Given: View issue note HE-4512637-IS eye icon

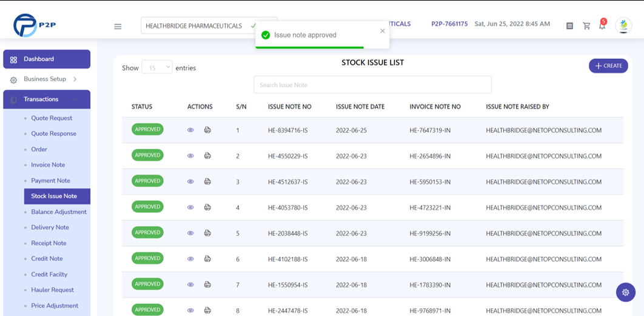Looking at the screenshot, I should pyautogui.click(x=190, y=181).
